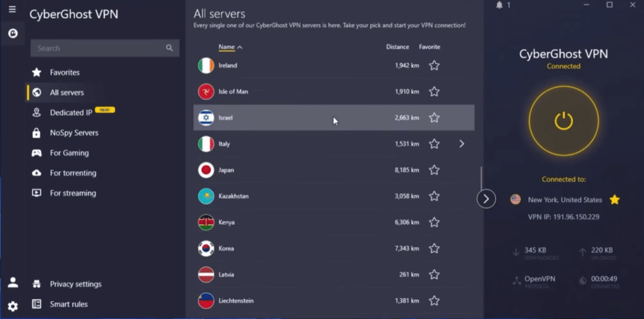Select the Latvia server row name
Image resolution: width=644 pixels, height=319 pixels.
(226, 274)
